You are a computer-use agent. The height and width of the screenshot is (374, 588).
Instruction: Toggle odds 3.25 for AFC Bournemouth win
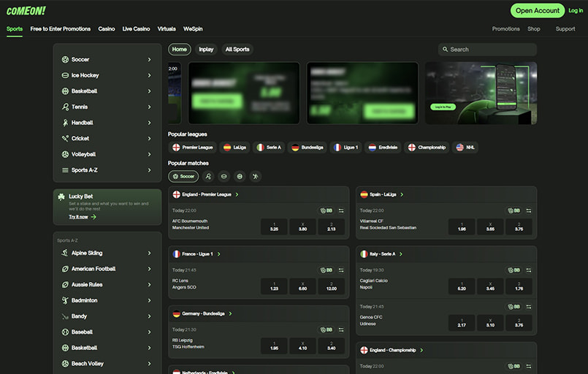[x=274, y=226]
